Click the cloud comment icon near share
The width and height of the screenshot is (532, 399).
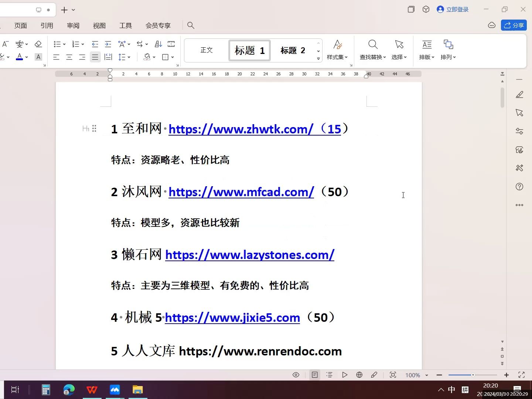492,25
